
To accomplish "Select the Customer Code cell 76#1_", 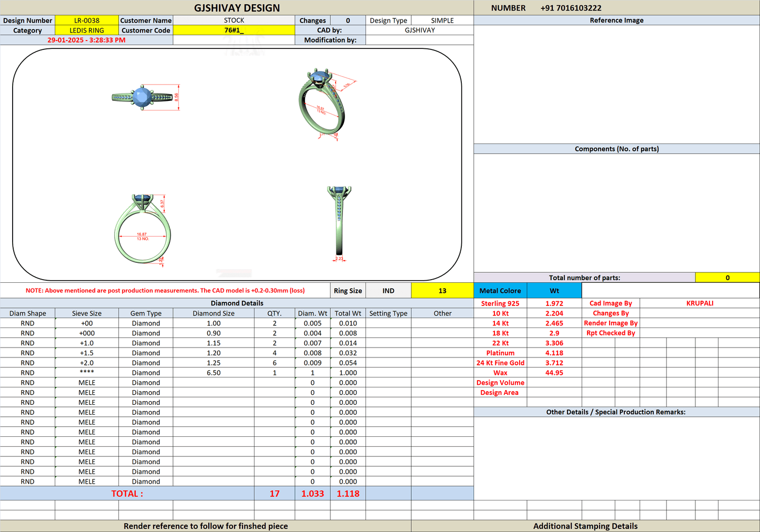I will point(234,30).
